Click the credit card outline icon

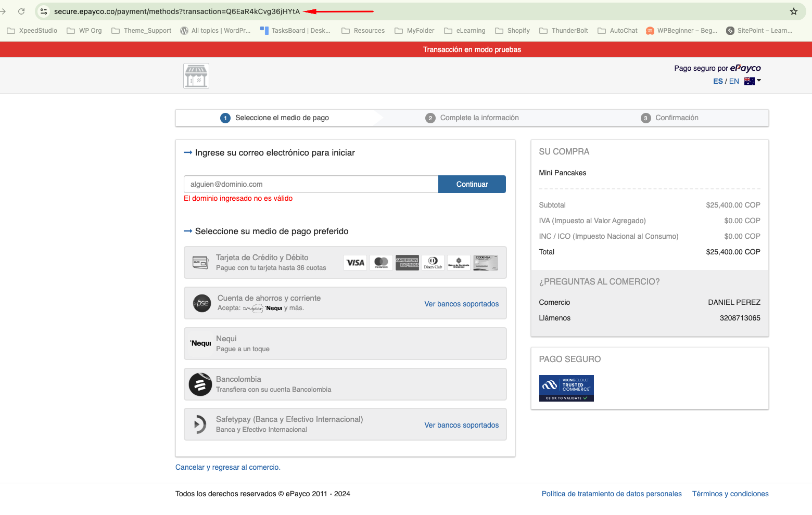[x=200, y=262]
